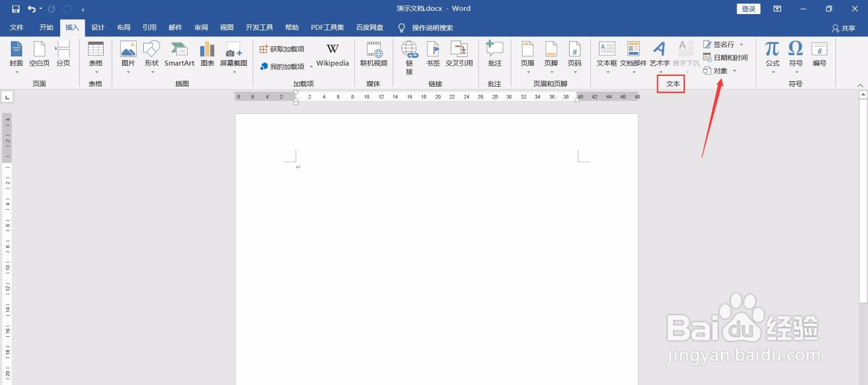Switch to the Review (审阅) tab
868x385 pixels.
(201, 28)
